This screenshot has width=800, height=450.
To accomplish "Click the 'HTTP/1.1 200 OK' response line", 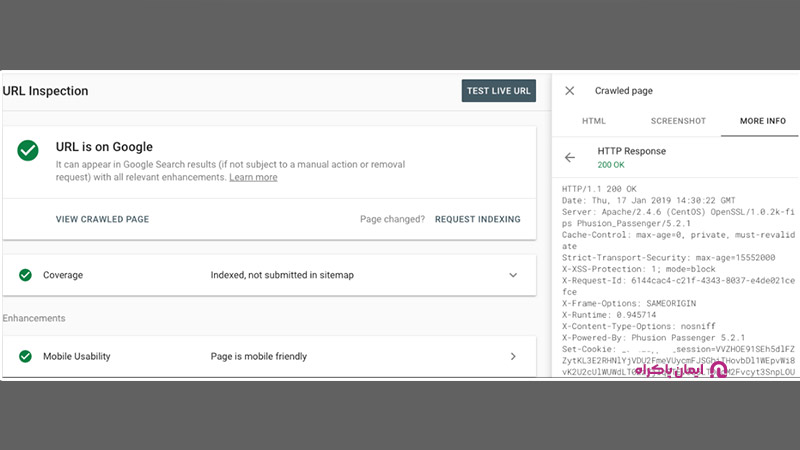I will [599, 189].
